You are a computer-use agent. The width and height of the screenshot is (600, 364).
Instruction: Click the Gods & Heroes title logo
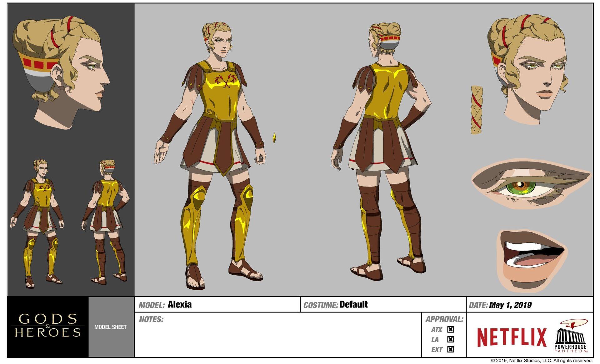point(47,326)
